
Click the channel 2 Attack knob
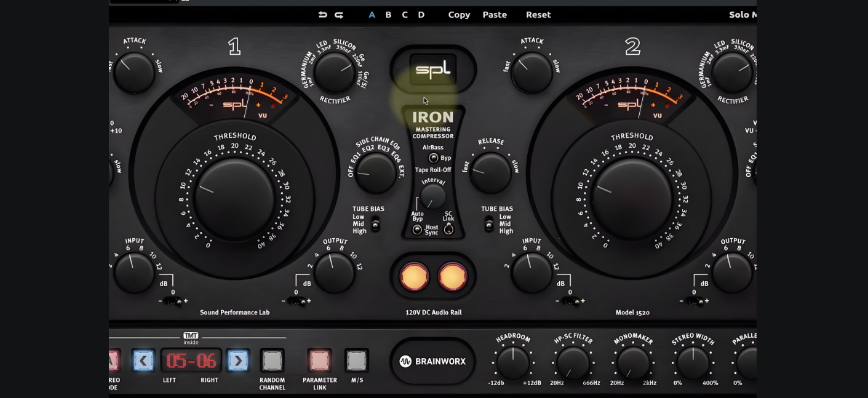click(x=532, y=73)
